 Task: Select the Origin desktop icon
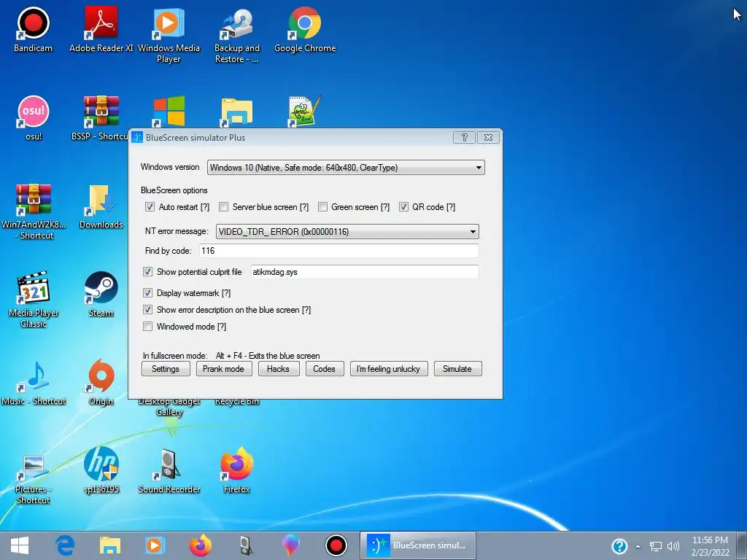pos(101,383)
